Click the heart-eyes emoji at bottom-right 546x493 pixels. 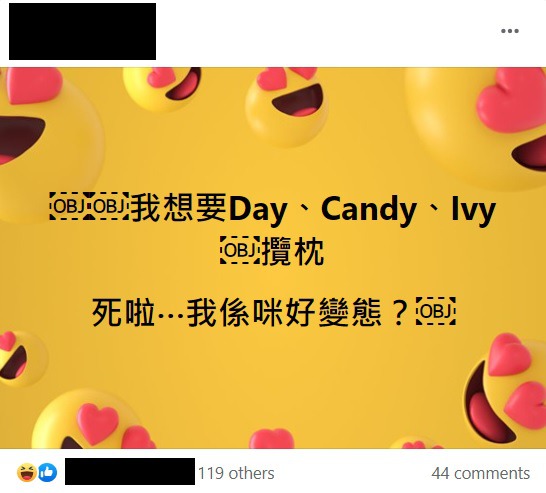tap(507, 390)
